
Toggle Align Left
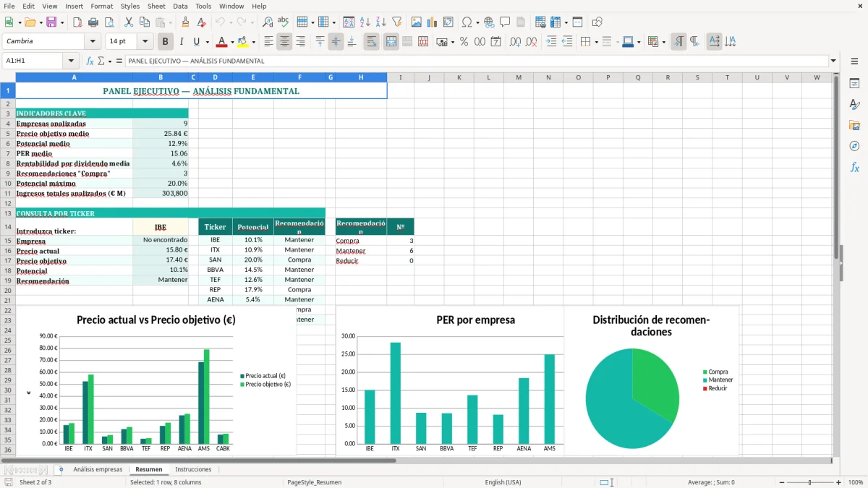pos(268,42)
